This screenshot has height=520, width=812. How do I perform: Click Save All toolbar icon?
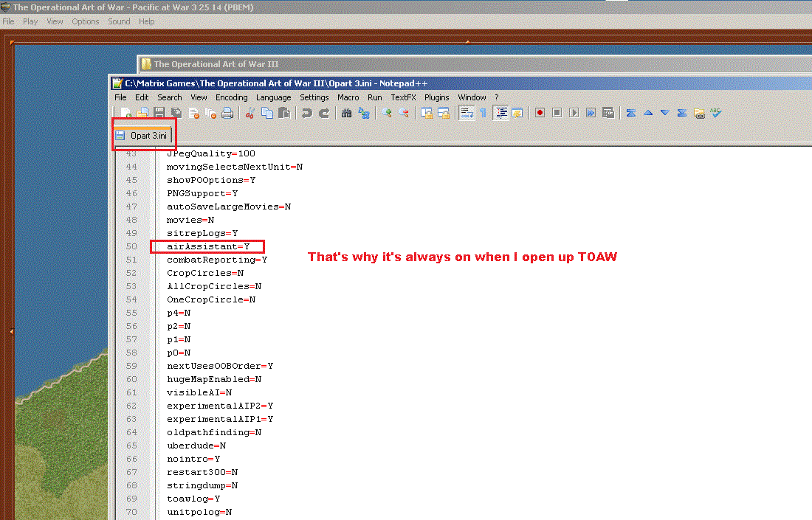coord(176,113)
